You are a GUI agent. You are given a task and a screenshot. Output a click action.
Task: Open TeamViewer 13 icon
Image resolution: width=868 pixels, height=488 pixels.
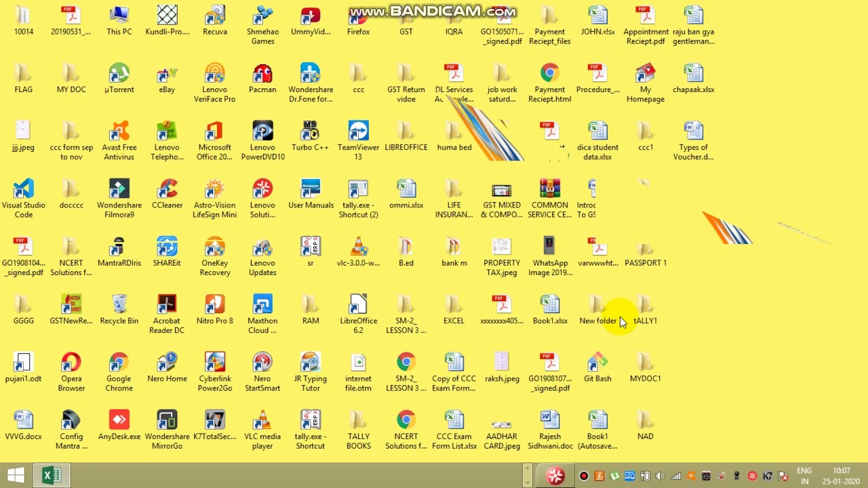(358, 141)
